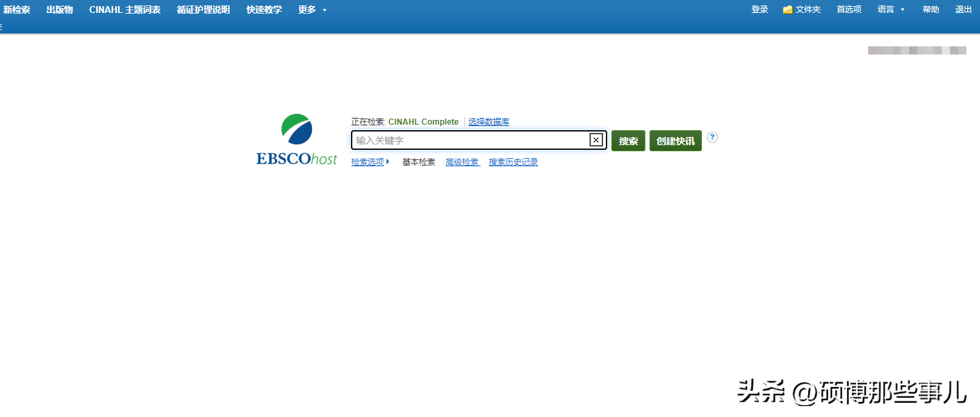Switch to 高级检索 advanced search
980x417 pixels.
[x=462, y=162]
